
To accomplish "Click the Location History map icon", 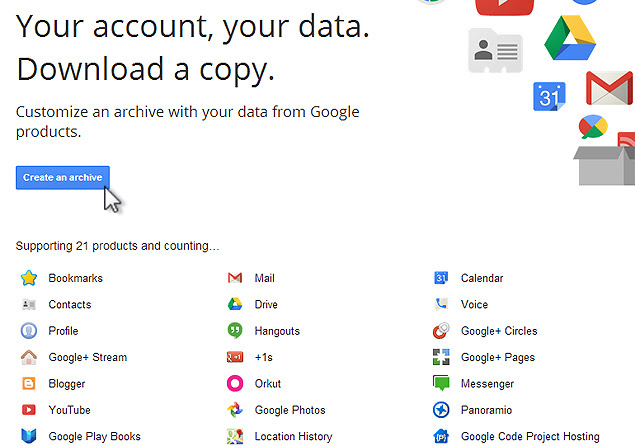I will 235,436.
